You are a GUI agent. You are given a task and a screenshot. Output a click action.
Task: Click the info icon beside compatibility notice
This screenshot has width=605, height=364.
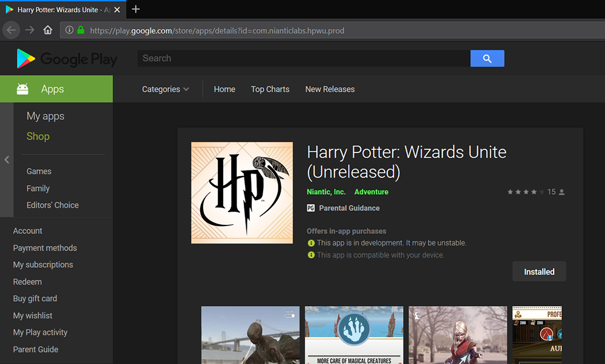311,255
